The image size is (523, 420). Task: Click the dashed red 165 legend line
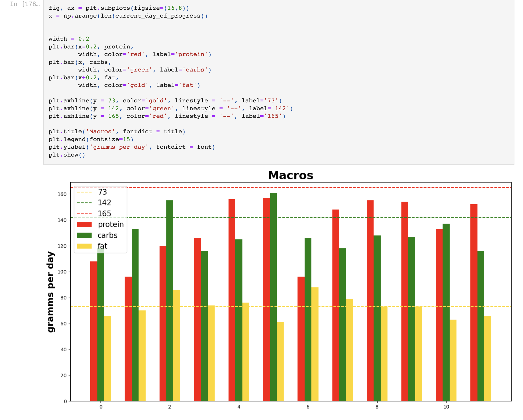click(x=84, y=214)
